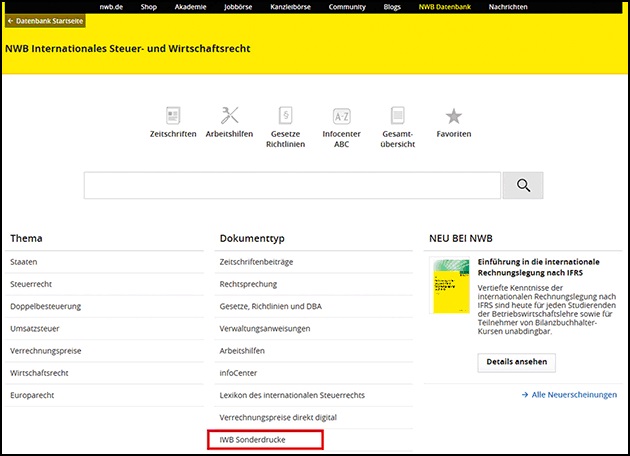
Task: Click in the search input field
Action: click(292, 186)
